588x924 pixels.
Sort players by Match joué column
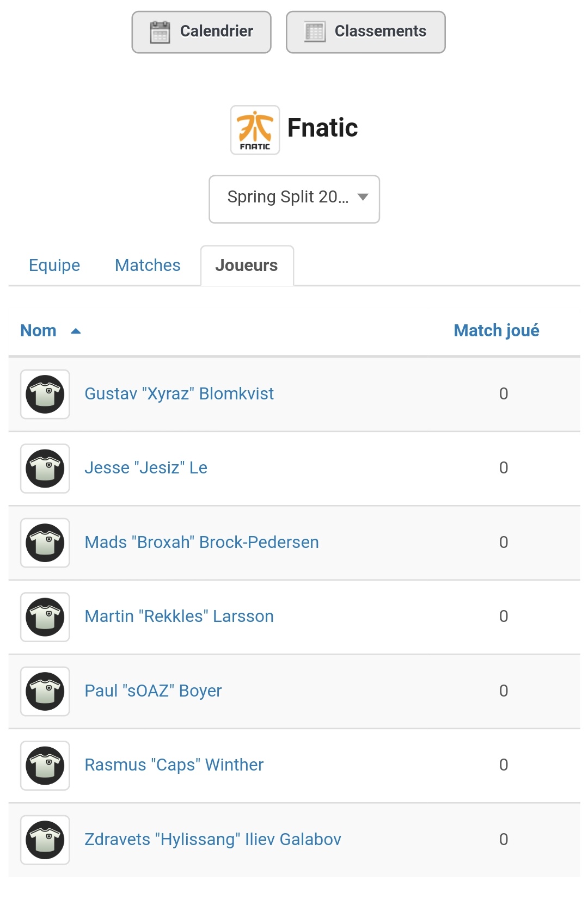click(x=497, y=330)
